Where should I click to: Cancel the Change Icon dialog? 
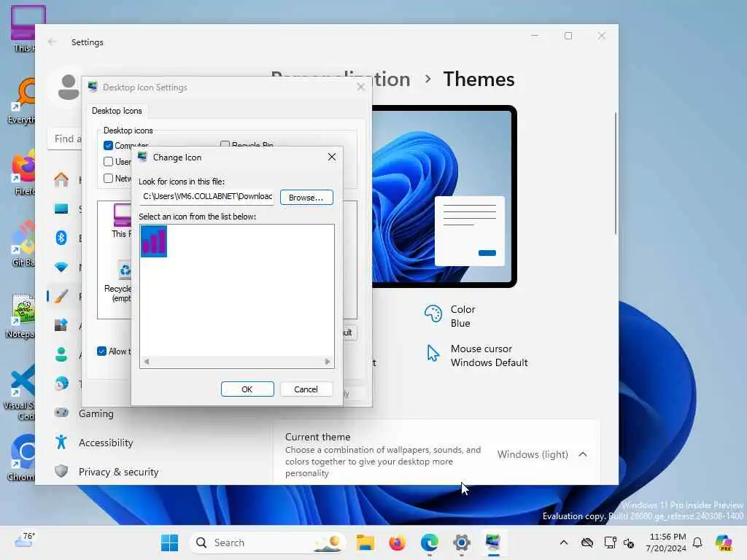pos(306,389)
